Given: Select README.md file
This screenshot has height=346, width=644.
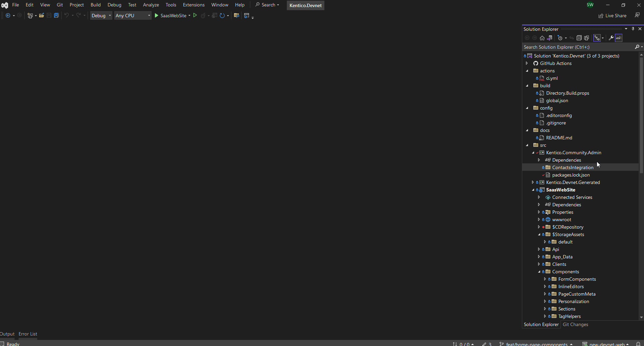Looking at the screenshot, I should pyautogui.click(x=559, y=138).
